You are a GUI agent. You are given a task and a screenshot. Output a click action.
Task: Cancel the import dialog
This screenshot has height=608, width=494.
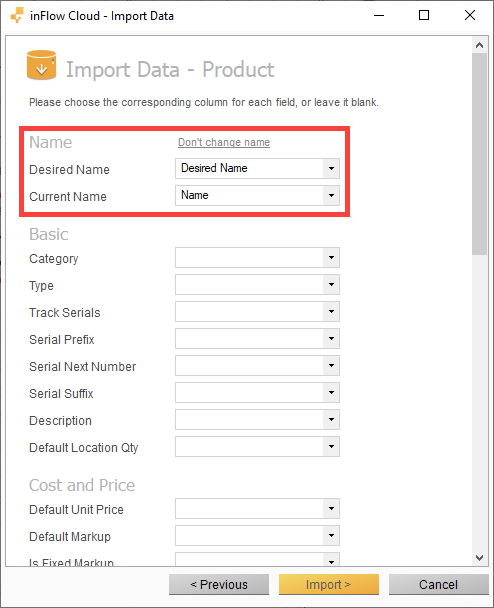[438, 584]
